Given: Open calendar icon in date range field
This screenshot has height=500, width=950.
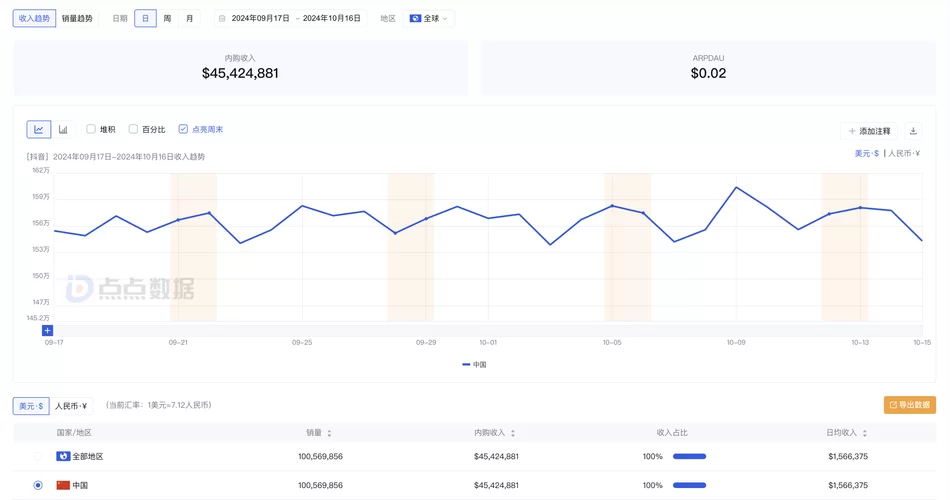Looking at the screenshot, I should click(222, 19).
